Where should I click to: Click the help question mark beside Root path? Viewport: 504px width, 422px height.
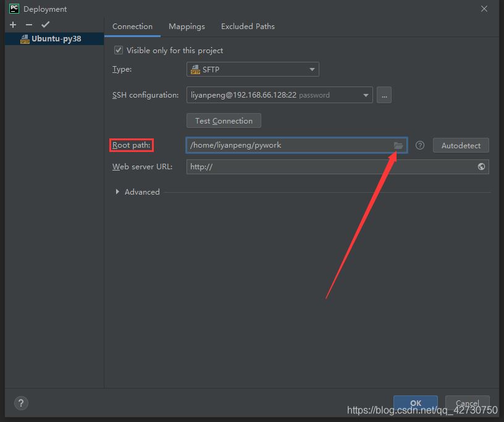pos(420,145)
